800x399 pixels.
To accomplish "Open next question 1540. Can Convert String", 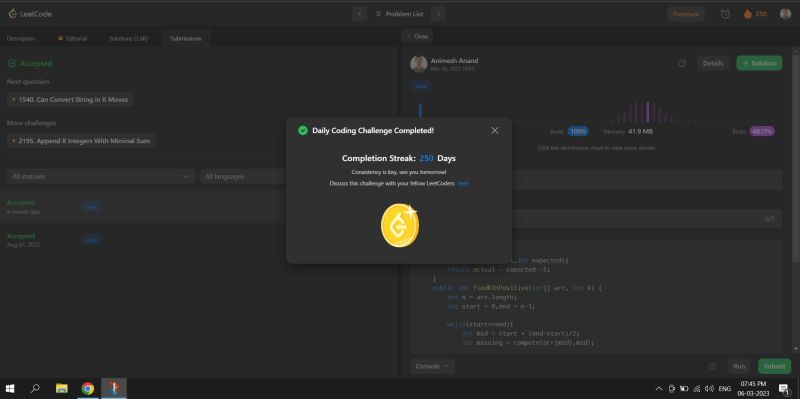I will (70, 99).
